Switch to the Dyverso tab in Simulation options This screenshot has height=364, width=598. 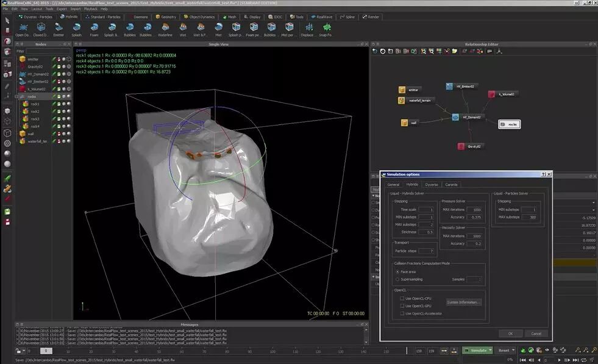click(x=432, y=185)
